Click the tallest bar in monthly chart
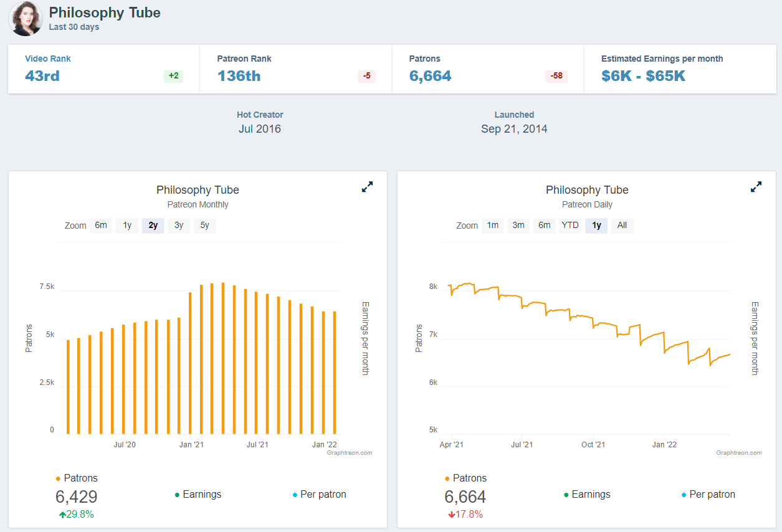The image size is (782, 532). click(x=223, y=358)
